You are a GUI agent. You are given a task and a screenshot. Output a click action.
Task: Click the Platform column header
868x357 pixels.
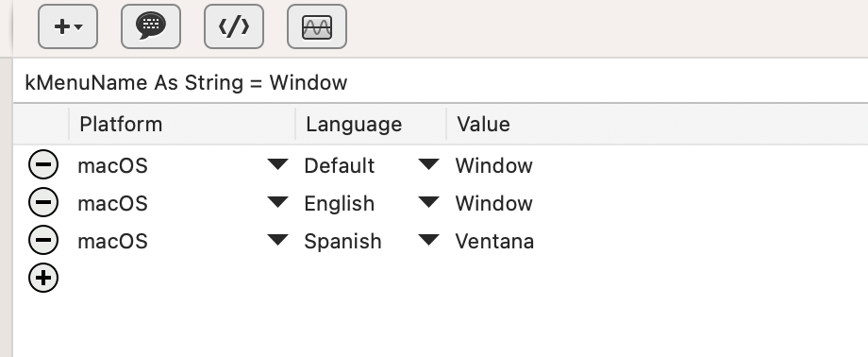[182, 124]
